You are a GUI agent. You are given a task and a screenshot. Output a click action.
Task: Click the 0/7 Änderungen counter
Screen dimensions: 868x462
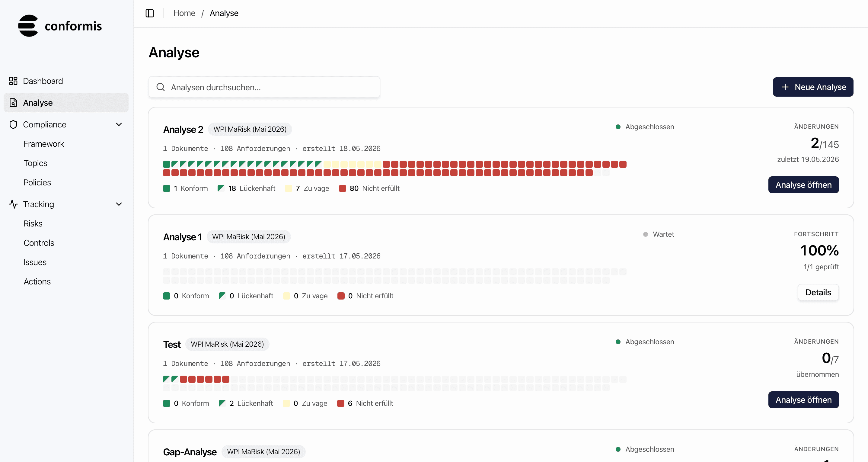point(830,358)
